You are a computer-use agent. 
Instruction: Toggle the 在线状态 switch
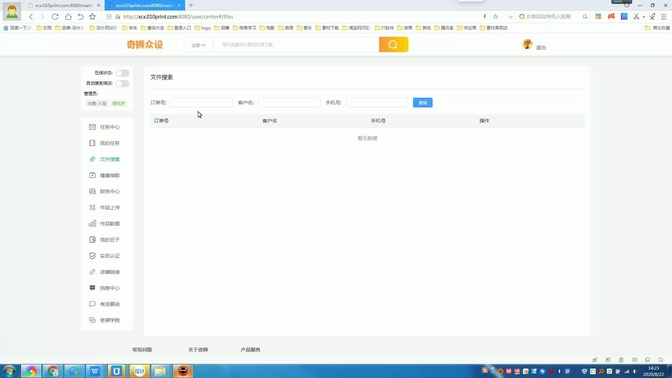[x=122, y=73]
